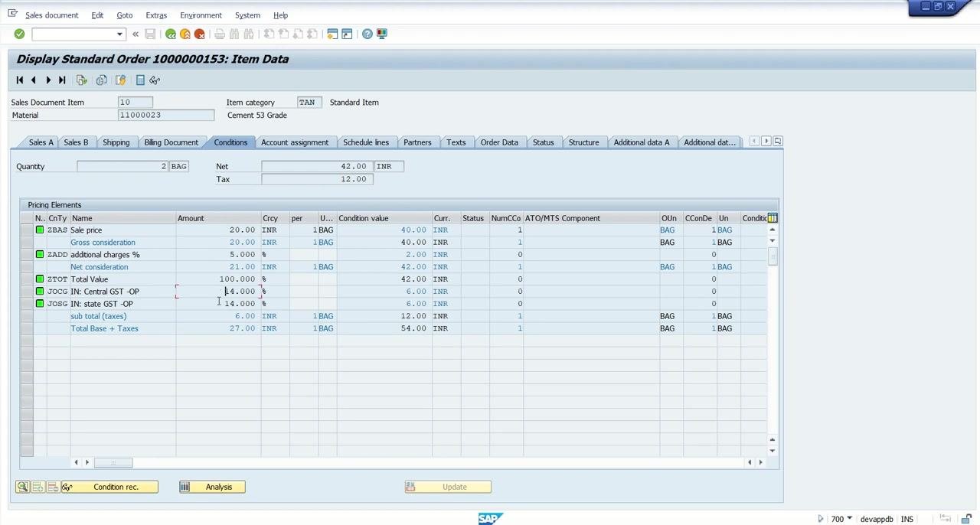Select the JOCG Central GST row selector
Viewport: 980px width, 525px height.
click(27, 292)
